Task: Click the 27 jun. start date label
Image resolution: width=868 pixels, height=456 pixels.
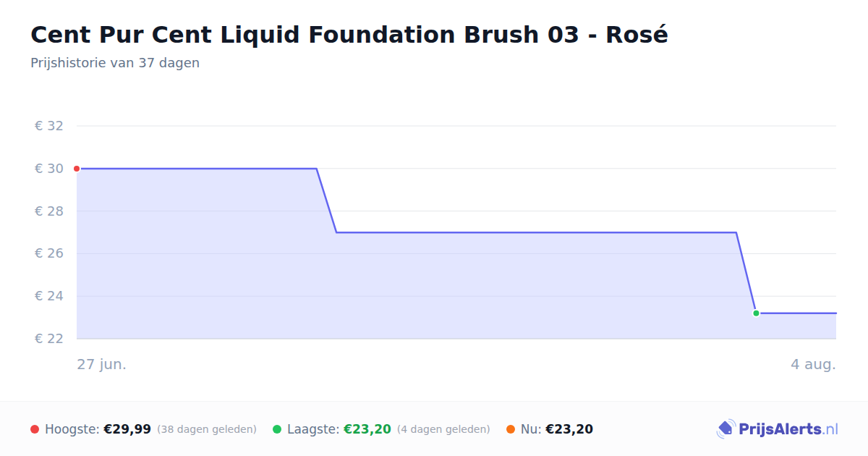Action: pos(102,364)
